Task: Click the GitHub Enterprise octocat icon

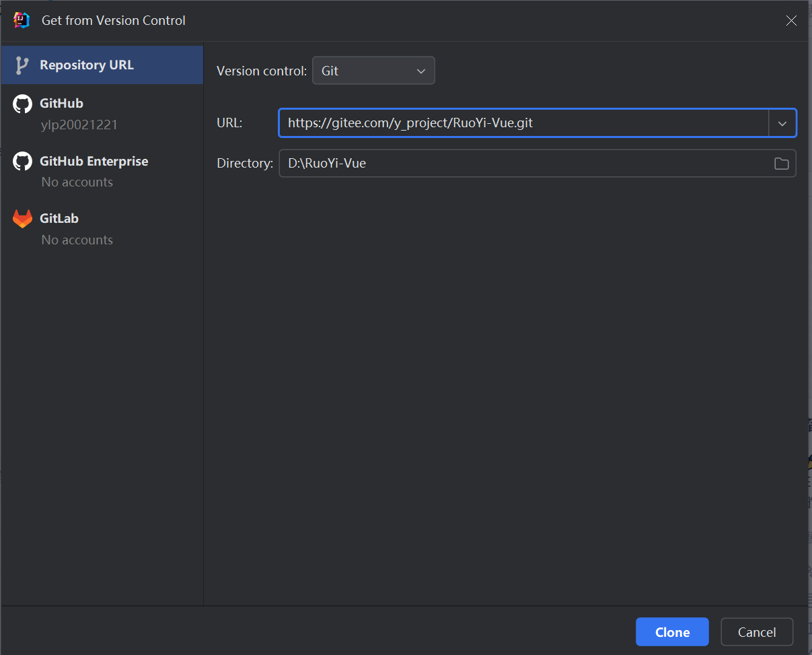Action: [22, 162]
